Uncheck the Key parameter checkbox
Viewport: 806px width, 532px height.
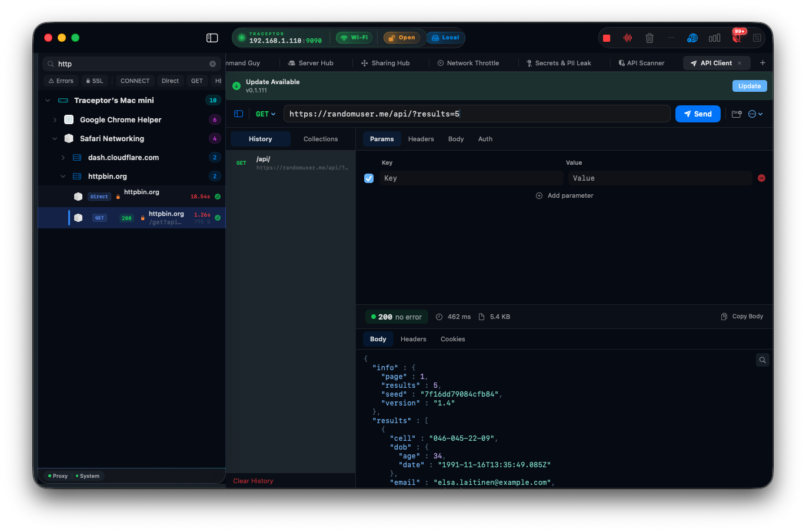pos(369,178)
